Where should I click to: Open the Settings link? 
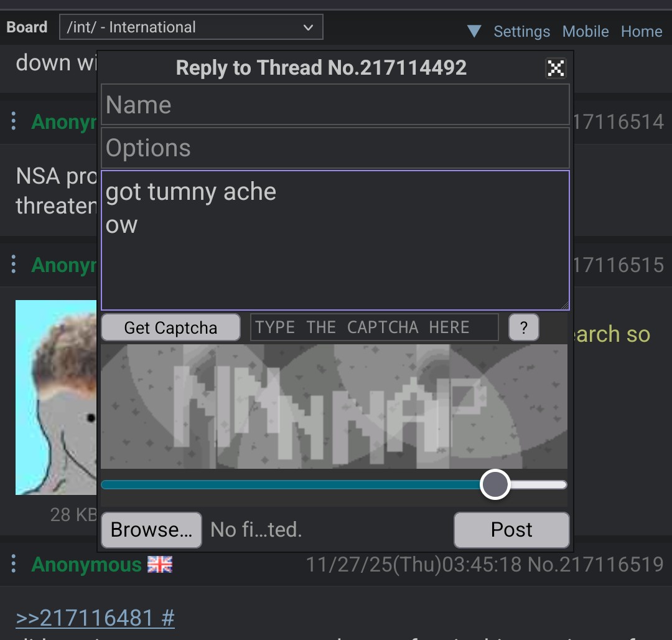[x=521, y=31]
